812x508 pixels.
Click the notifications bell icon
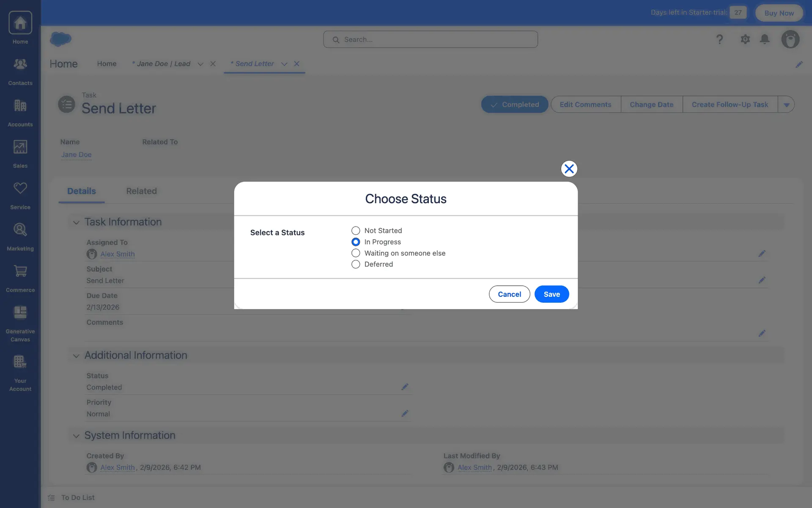coord(765,39)
